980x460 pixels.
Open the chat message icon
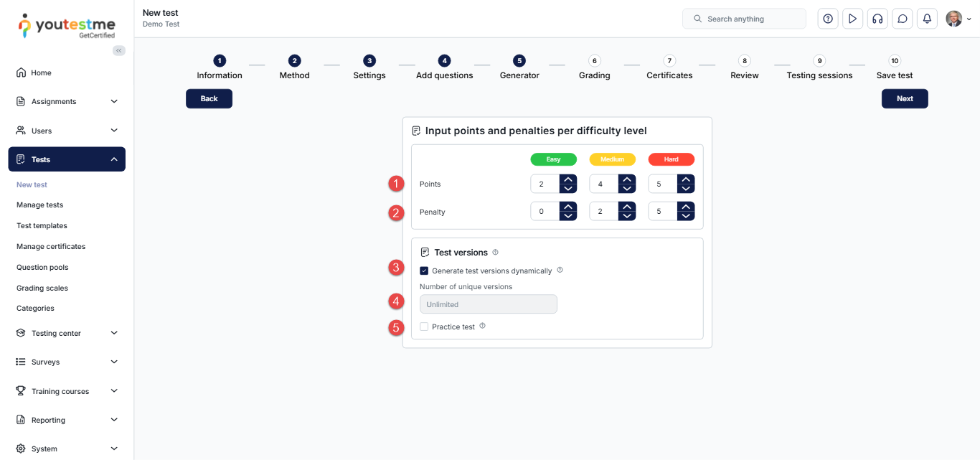coord(903,19)
